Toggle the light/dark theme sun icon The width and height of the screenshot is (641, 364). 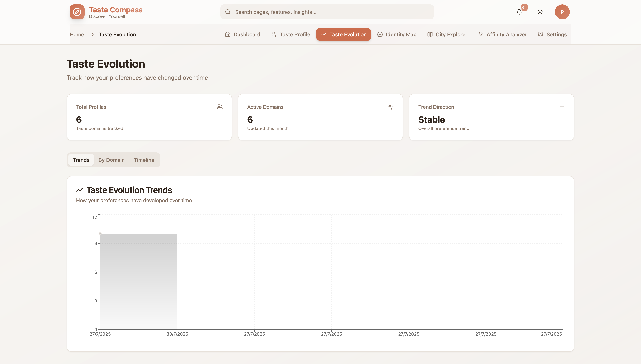(540, 12)
